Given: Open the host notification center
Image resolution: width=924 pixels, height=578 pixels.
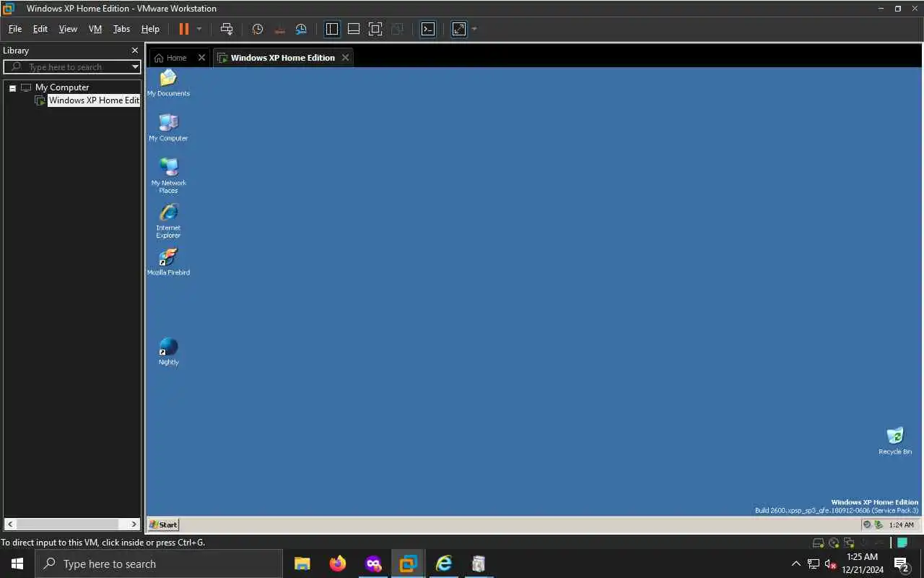Looking at the screenshot, I should (902, 564).
